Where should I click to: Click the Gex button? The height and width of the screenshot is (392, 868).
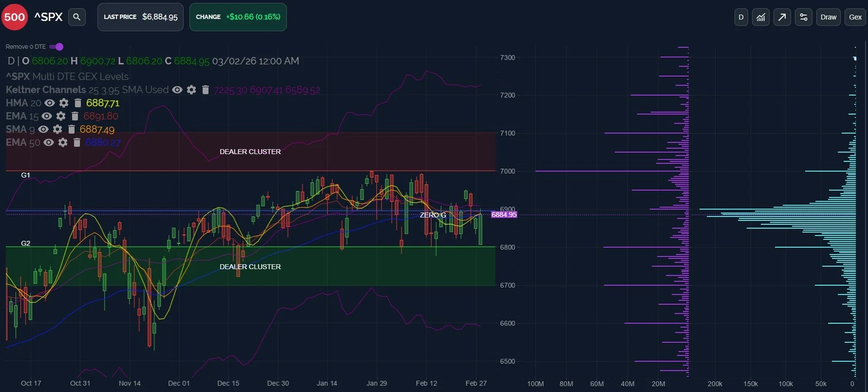(855, 17)
